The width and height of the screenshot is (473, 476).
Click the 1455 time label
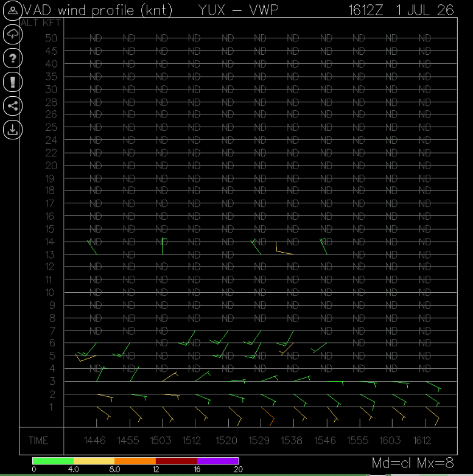[128, 441]
